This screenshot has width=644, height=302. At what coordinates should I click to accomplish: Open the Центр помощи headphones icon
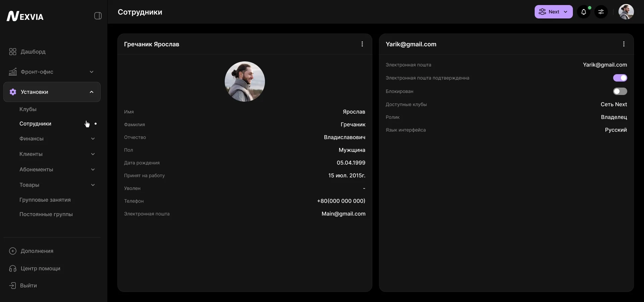[x=12, y=268]
